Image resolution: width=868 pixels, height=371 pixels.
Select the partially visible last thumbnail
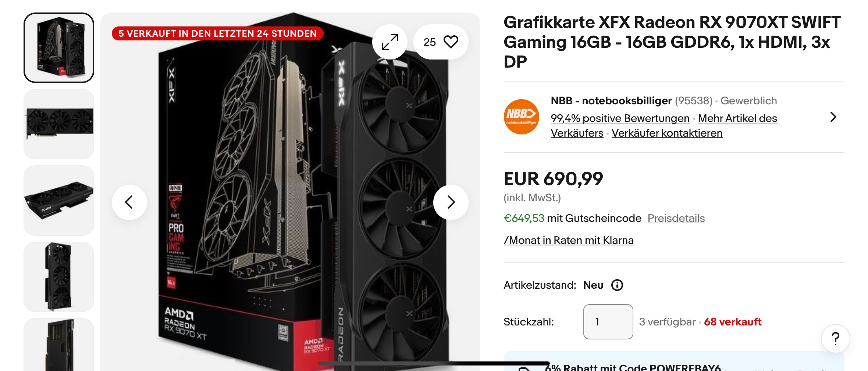[59, 345]
